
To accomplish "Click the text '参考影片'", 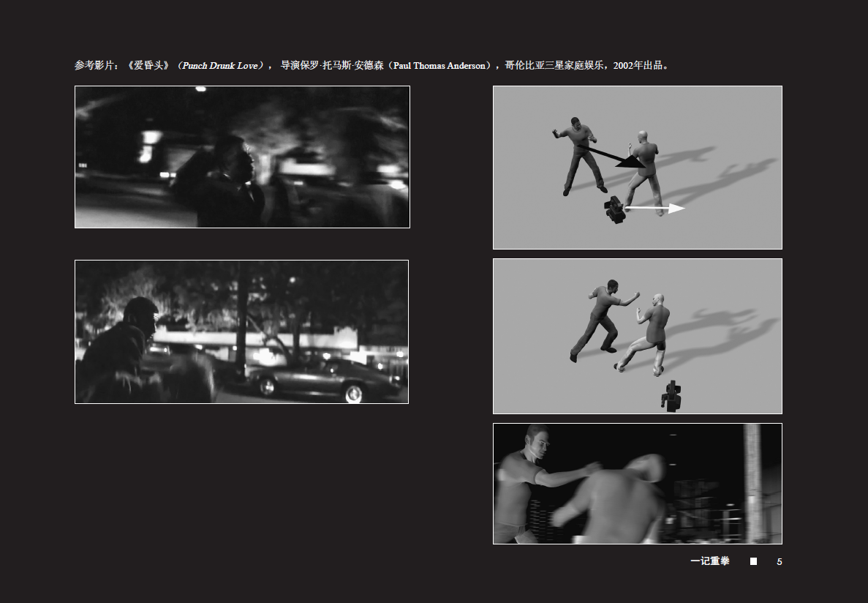I will 94,65.
